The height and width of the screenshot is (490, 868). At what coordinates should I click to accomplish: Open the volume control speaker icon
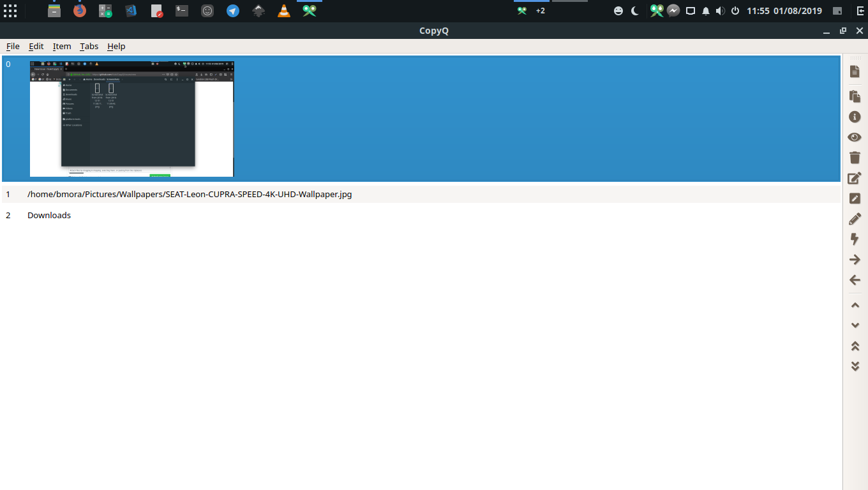click(x=721, y=11)
